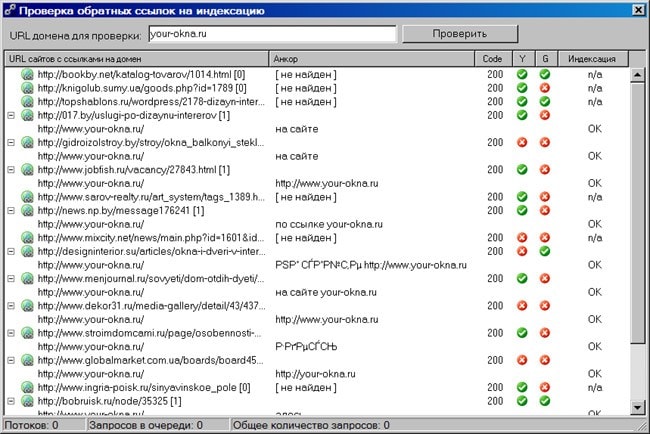Select the globe icon of knigolub.sumy.ua row
650x434 pixels.
click(x=27, y=88)
